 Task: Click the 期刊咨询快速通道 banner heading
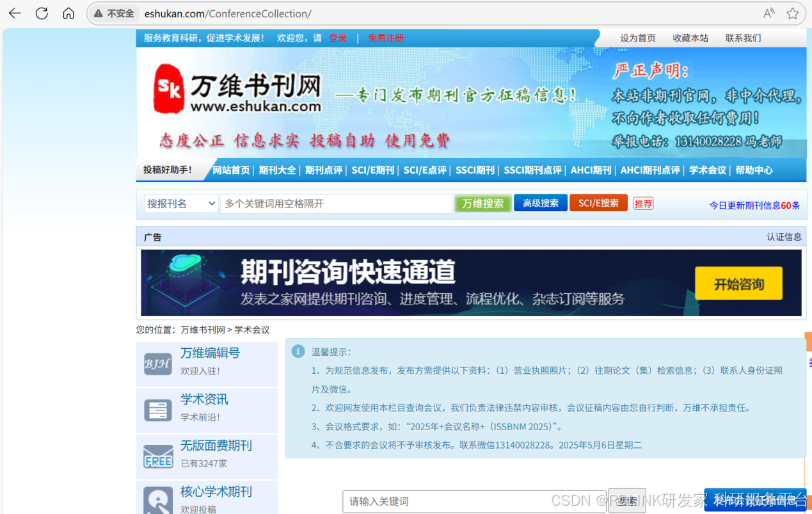tap(348, 273)
